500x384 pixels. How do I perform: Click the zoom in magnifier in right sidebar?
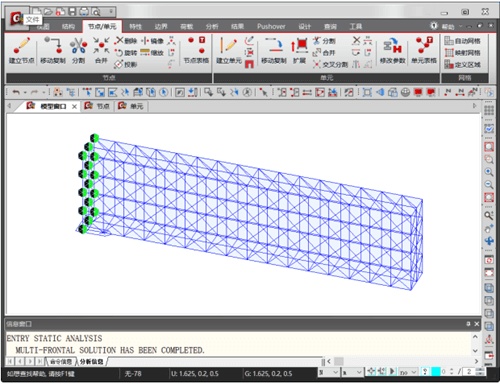coord(489,172)
